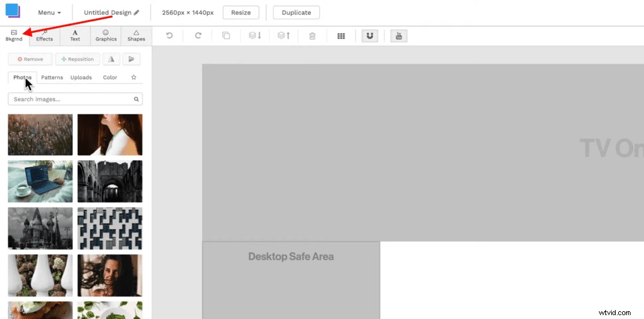Select the Photos sub-tab
Viewport: 644px width, 319px height.
(x=23, y=77)
